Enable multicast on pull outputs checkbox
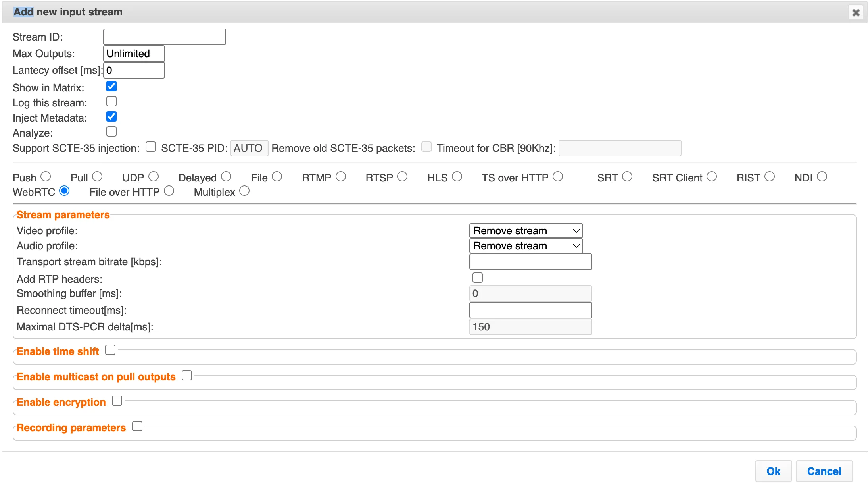Screen dimensions: 868x494 tap(187, 375)
